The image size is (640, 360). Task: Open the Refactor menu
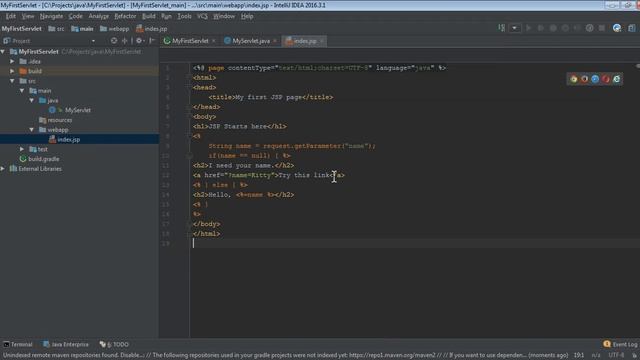125,16
